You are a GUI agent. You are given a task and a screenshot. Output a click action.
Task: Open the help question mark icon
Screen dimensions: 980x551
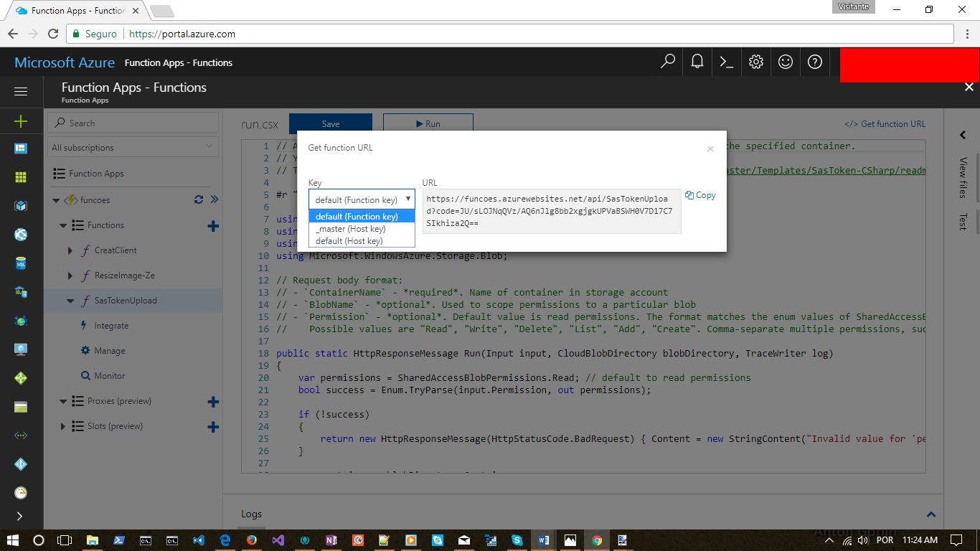(815, 62)
